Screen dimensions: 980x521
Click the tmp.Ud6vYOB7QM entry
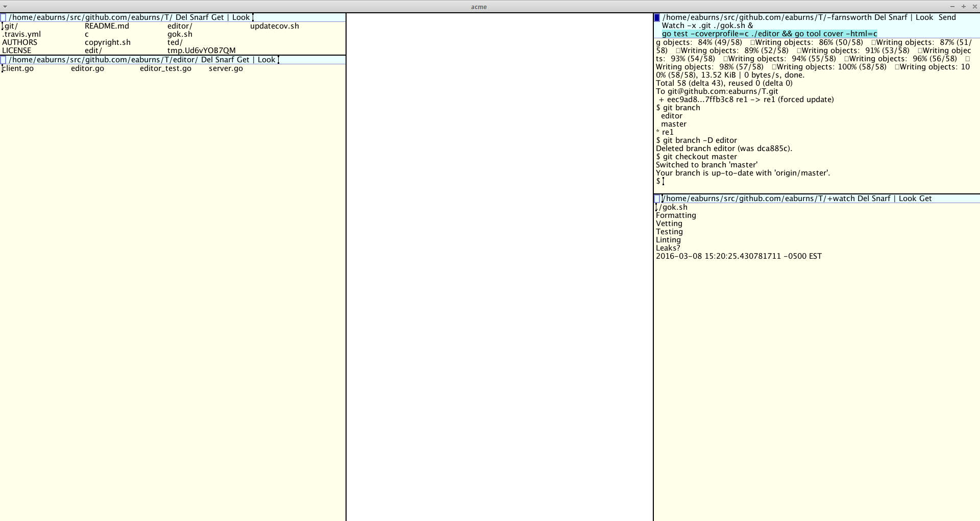(x=202, y=51)
